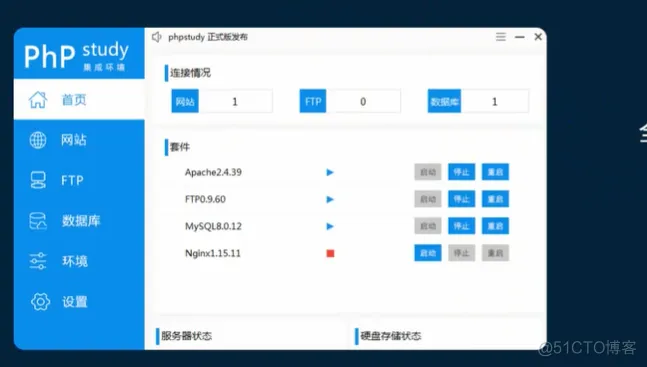Close the phpstudy window
The height and width of the screenshot is (367, 647).
click(538, 37)
